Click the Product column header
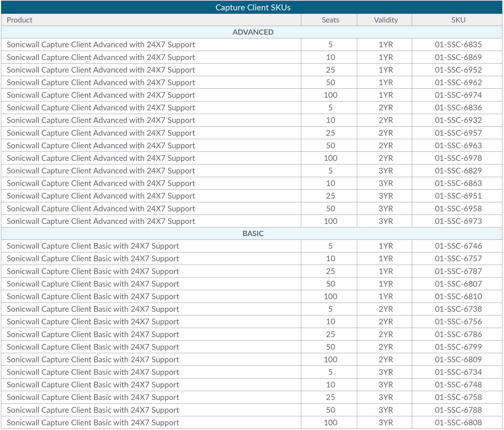Screen dimensions: 504x430 [x=19, y=20]
